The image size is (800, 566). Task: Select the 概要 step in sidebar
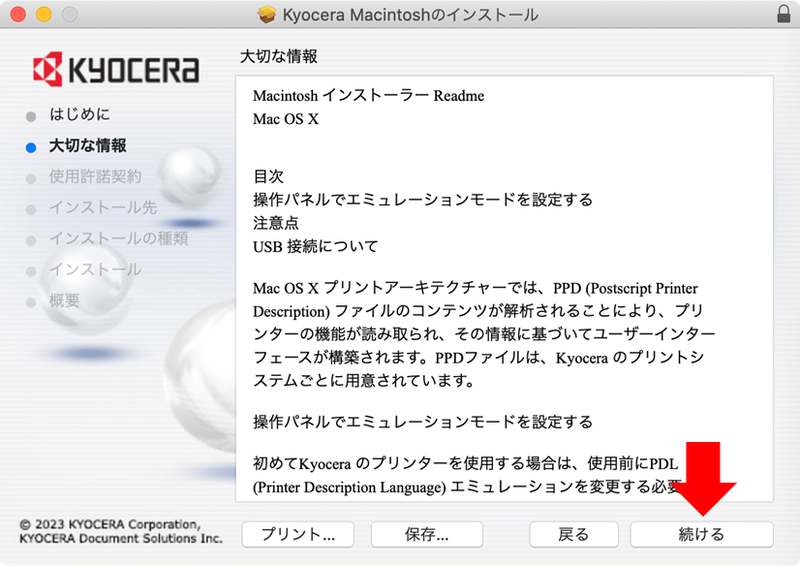coord(64,301)
